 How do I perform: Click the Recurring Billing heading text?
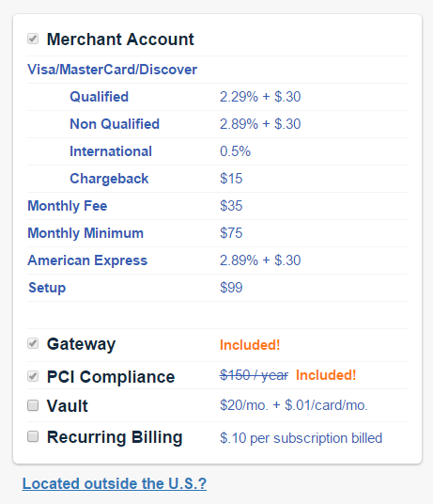[x=115, y=437]
